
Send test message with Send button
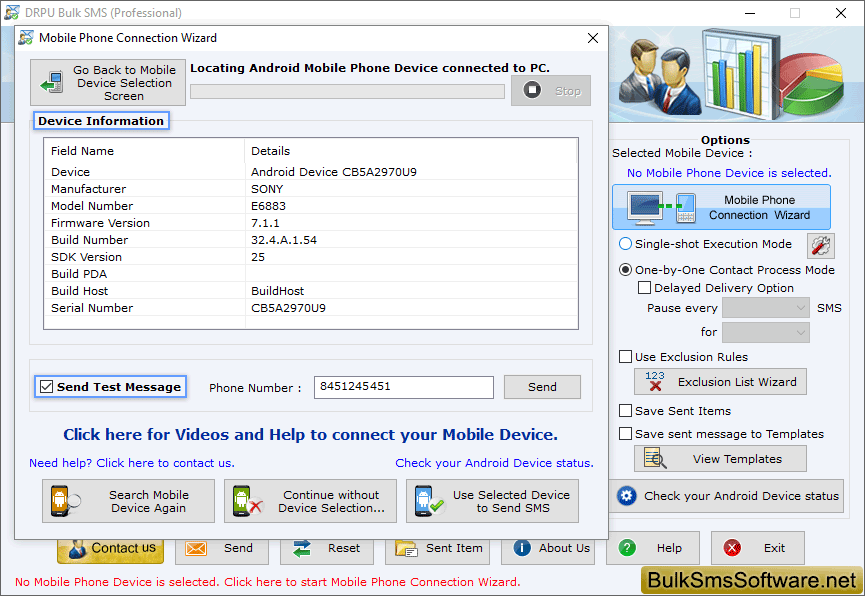pos(542,387)
